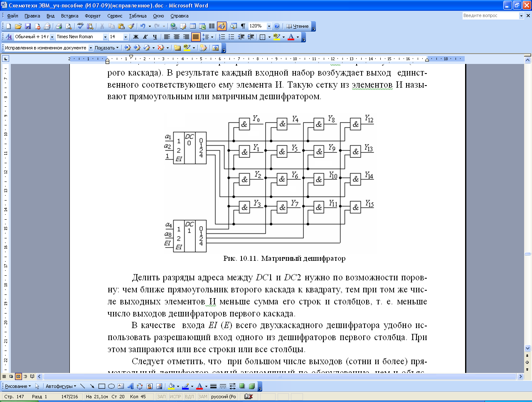Screen dimensions: 532x402
Task: Open the Справка menu
Action: (x=180, y=16)
